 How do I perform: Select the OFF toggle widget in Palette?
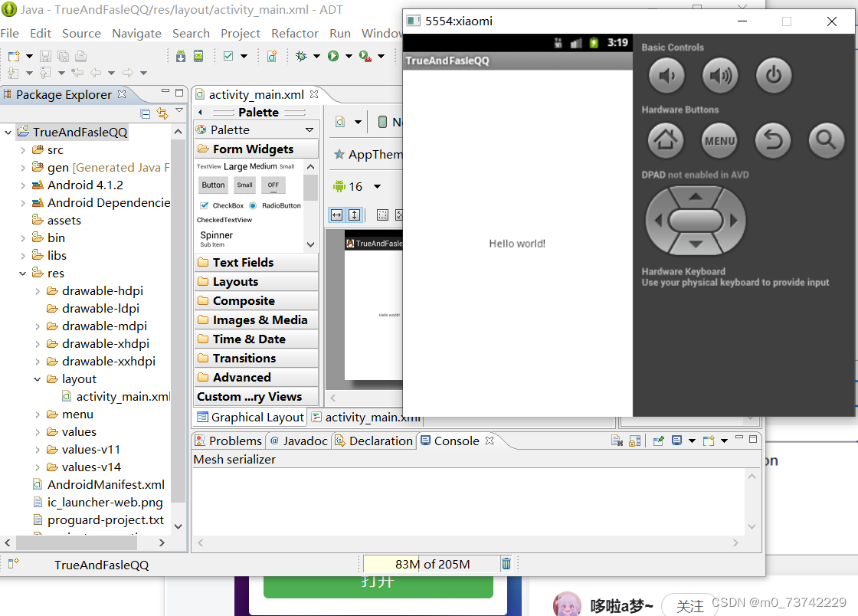tap(273, 185)
